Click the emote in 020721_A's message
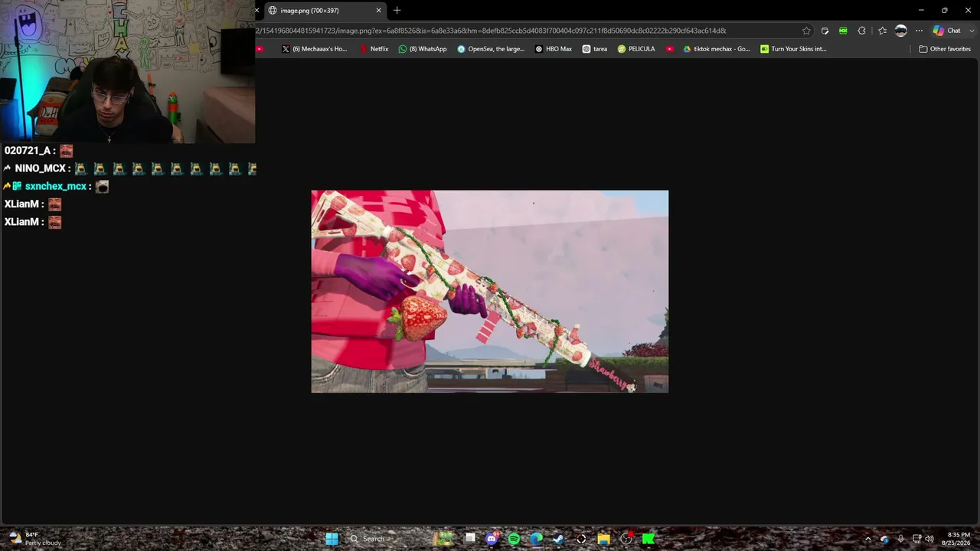980x551 pixels. (67, 151)
